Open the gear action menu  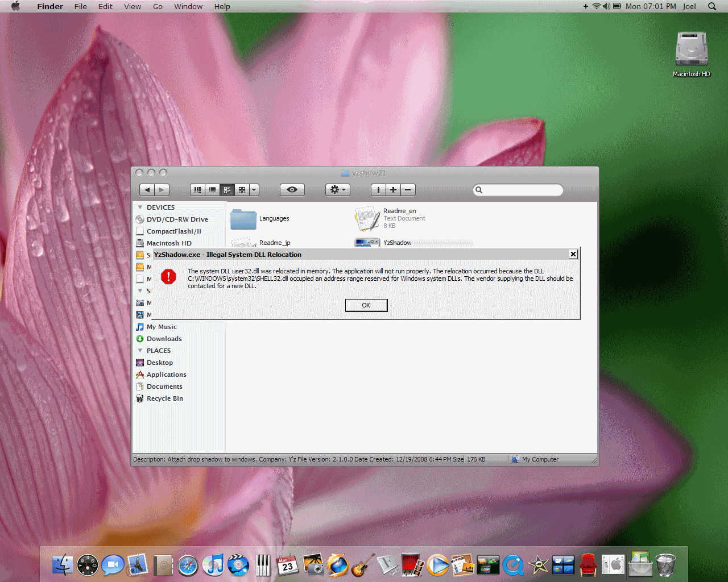coord(338,190)
